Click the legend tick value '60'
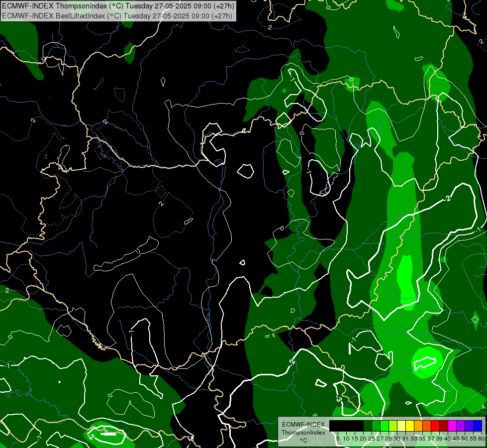The image size is (487, 448). pyautogui.click(x=482, y=439)
